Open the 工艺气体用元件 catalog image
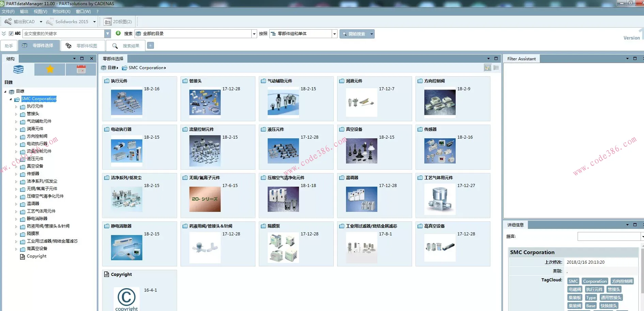This screenshot has height=311, width=644. (440, 199)
